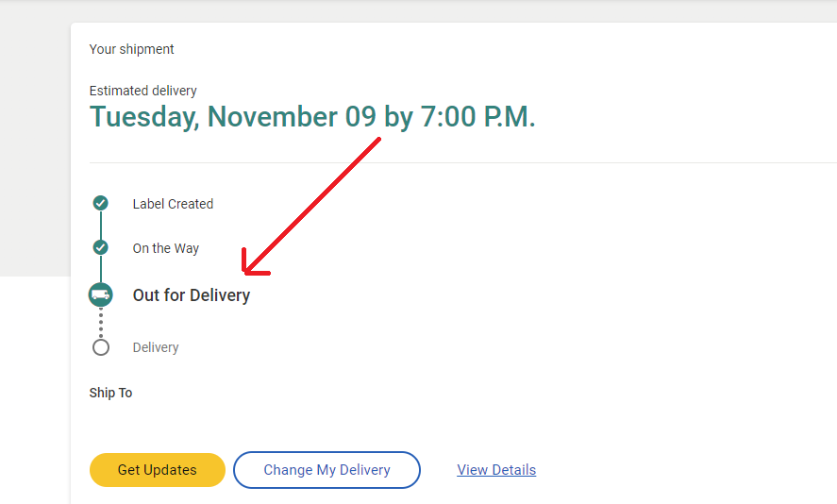Screen dimensions: 837x504
Task: Click the Change My Delivery button
Action: click(x=326, y=470)
